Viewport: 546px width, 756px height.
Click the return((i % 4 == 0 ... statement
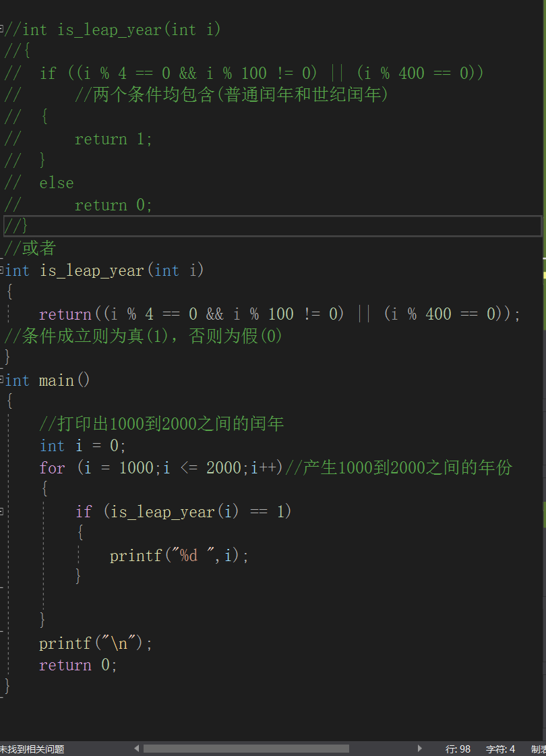tap(280, 314)
